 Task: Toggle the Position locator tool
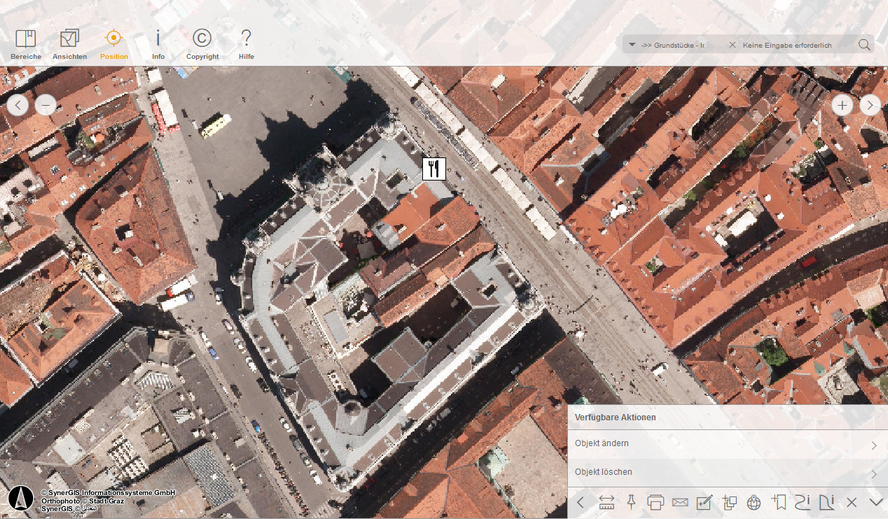coord(113,44)
